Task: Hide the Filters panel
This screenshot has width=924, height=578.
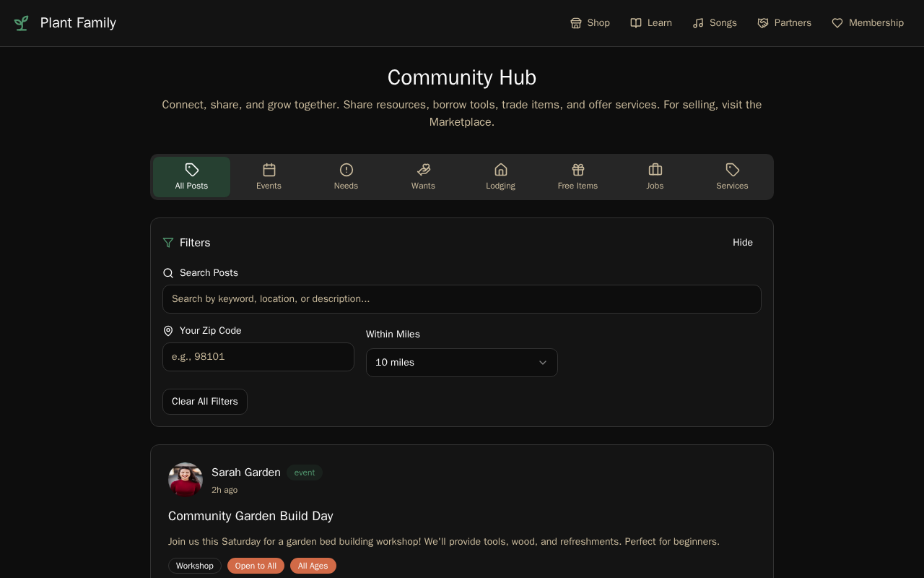Action: [x=743, y=243]
